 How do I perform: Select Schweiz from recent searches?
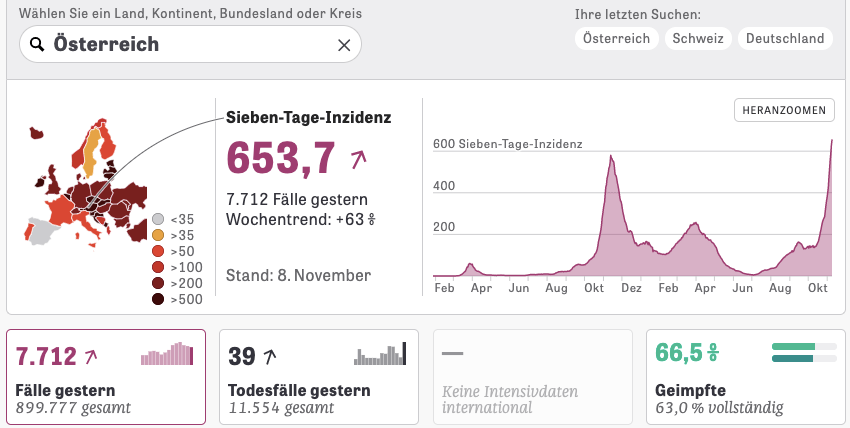[x=698, y=38]
